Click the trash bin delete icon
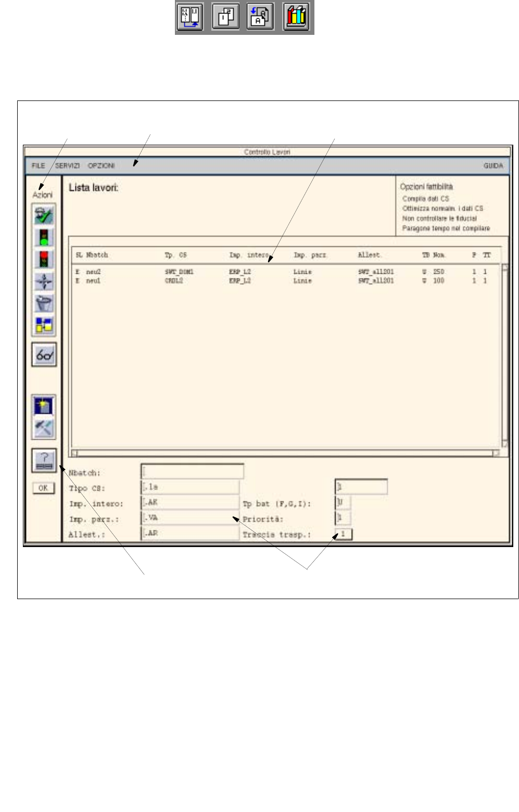The width and height of the screenshot is (519, 812). [x=44, y=303]
